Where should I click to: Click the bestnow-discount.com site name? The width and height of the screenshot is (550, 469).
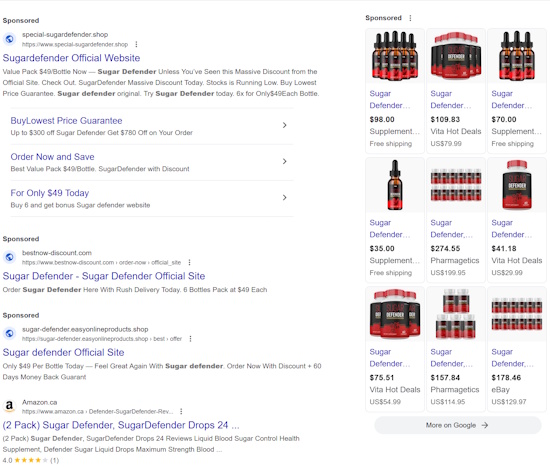click(57, 253)
